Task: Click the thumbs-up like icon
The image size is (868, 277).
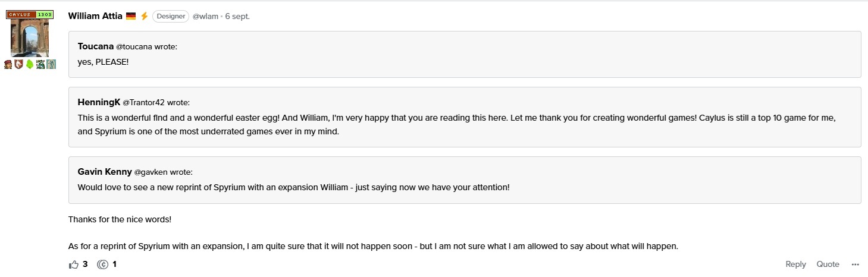Action: tap(74, 265)
